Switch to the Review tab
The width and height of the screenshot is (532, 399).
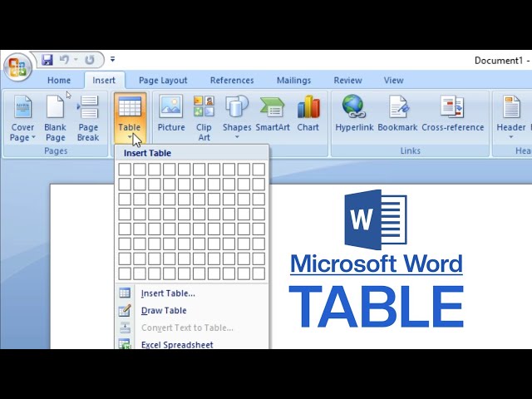(347, 81)
